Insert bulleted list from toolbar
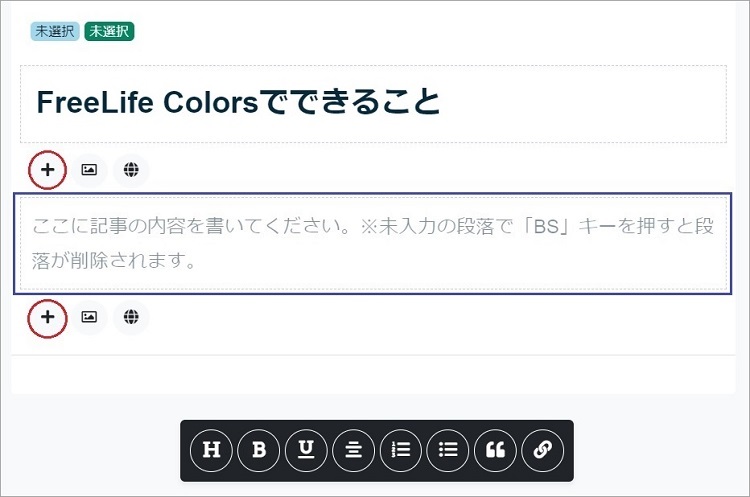Viewport: 750px width, 497px height. (x=448, y=450)
